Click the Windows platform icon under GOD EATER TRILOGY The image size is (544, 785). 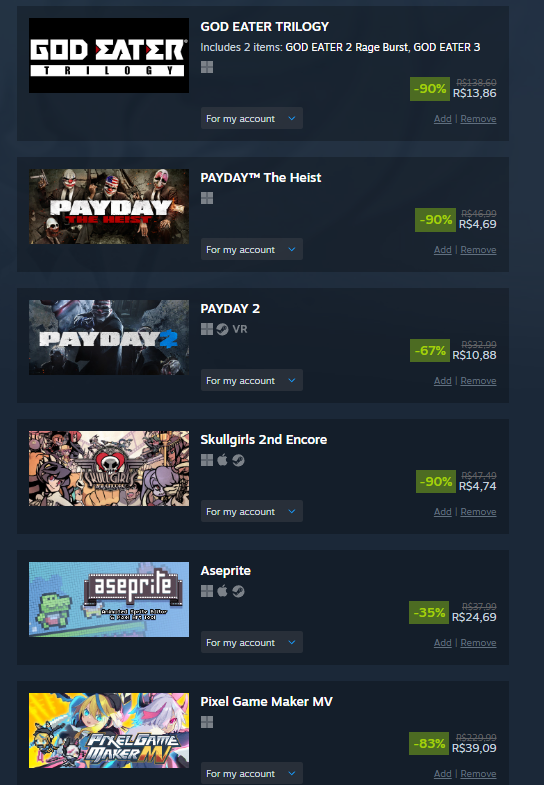click(207, 67)
